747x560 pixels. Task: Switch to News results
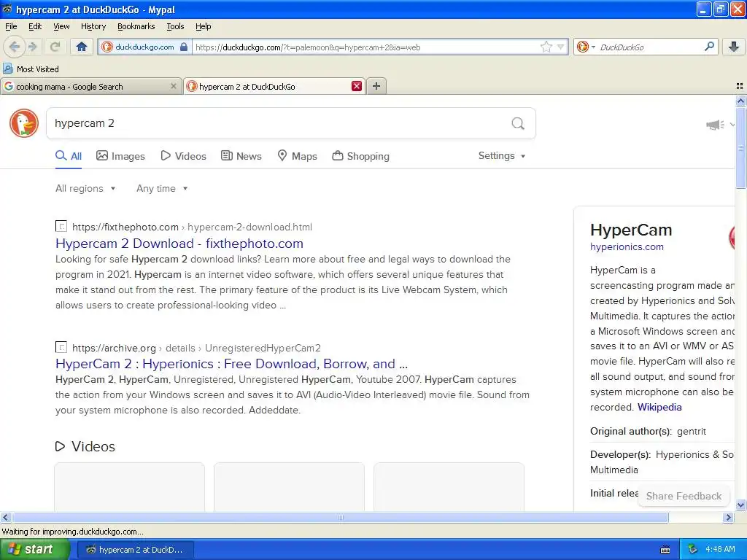[241, 156]
